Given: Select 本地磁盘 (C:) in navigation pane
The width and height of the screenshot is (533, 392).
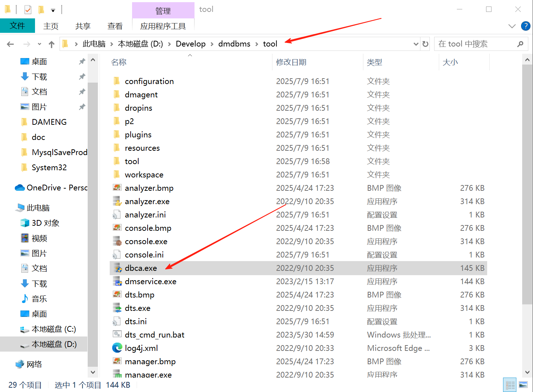Looking at the screenshot, I should point(54,329).
